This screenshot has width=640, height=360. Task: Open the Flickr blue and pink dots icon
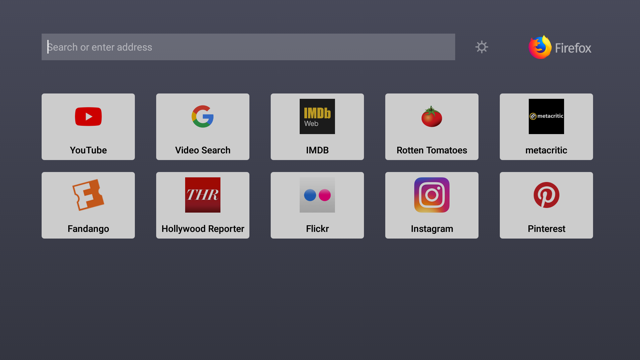(317, 195)
